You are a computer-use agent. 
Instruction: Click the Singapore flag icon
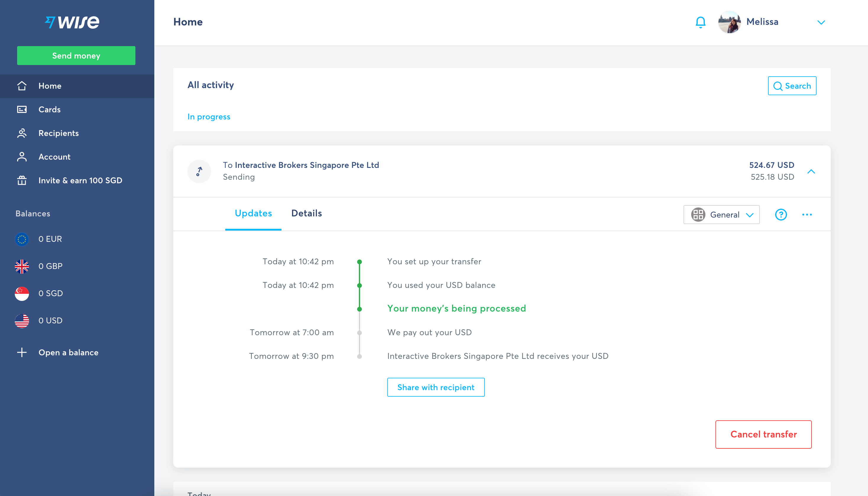(22, 294)
